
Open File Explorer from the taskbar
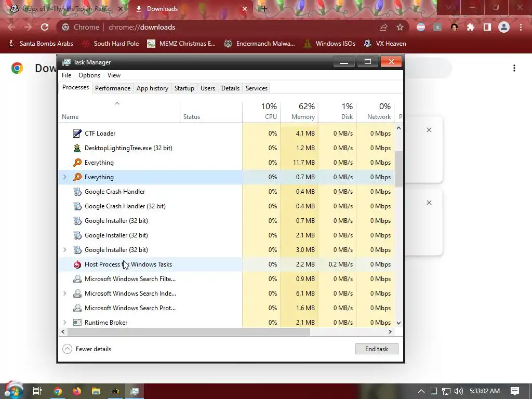coord(96,391)
